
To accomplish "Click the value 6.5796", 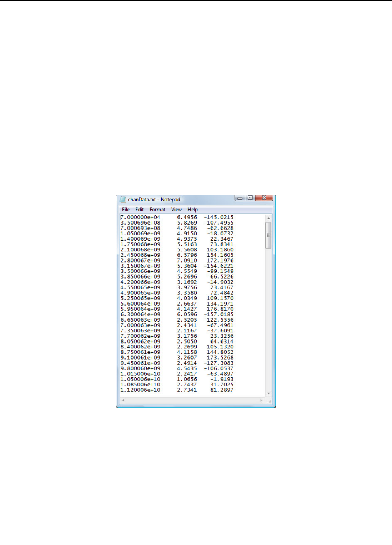I will coord(187,255).
